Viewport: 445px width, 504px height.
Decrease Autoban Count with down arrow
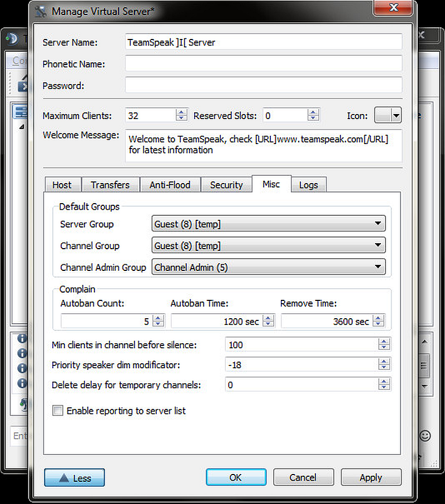tap(158, 324)
